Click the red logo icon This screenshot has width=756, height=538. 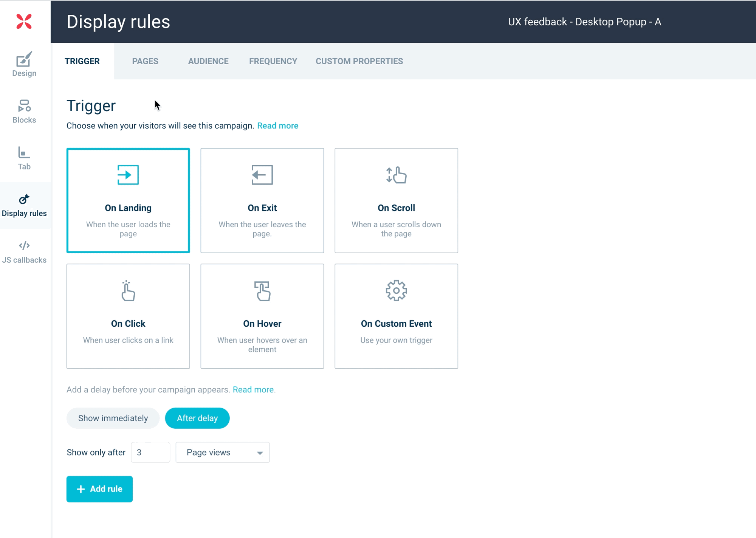24,21
